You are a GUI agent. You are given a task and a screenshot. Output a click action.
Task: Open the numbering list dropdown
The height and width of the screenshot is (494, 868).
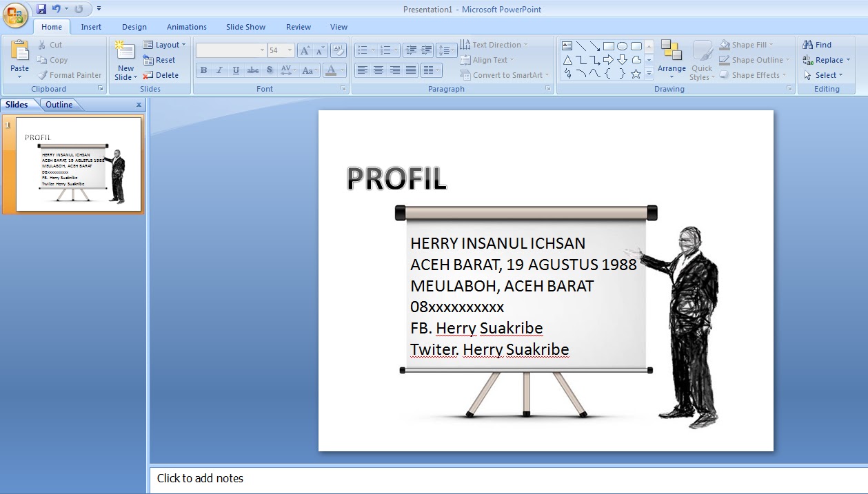pyautogui.click(x=396, y=50)
